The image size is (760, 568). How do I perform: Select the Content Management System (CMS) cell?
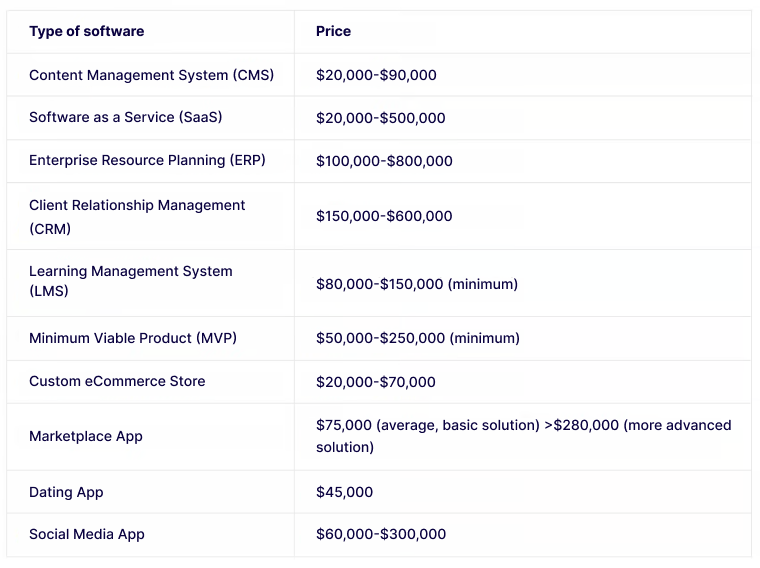click(x=151, y=75)
